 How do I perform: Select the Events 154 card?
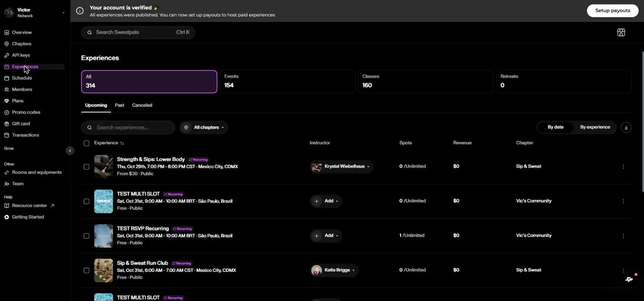[x=287, y=82]
